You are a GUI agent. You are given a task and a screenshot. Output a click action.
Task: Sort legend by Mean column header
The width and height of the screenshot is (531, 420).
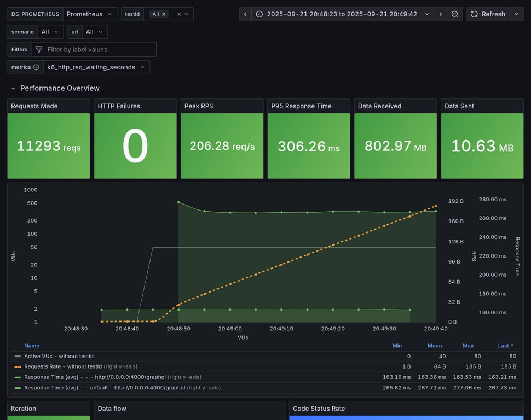click(434, 346)
